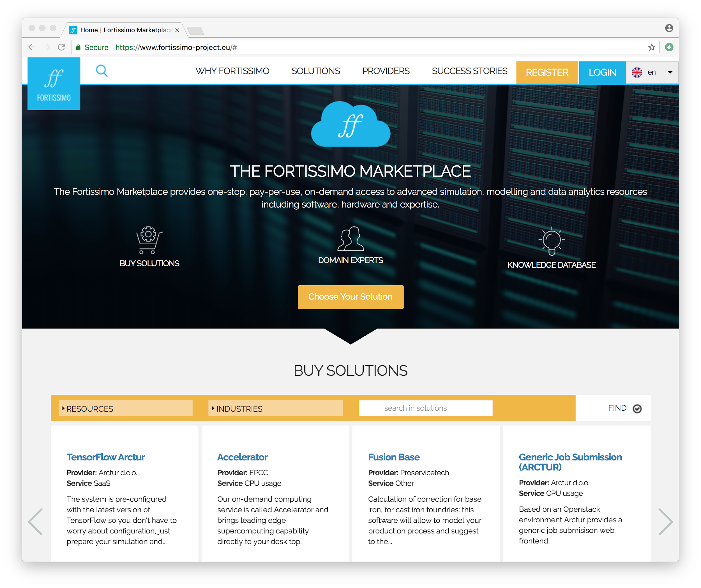Image resolution: width=701 pixels, height=588 pixels.
Task: Click the green extension icon in toolbar
Action: pos(669,47)
